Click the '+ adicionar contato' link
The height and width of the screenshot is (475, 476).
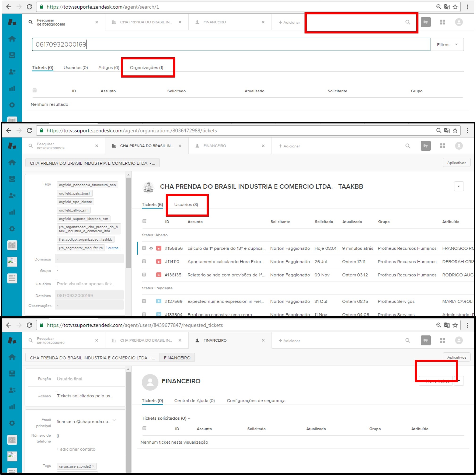[76, 449]
